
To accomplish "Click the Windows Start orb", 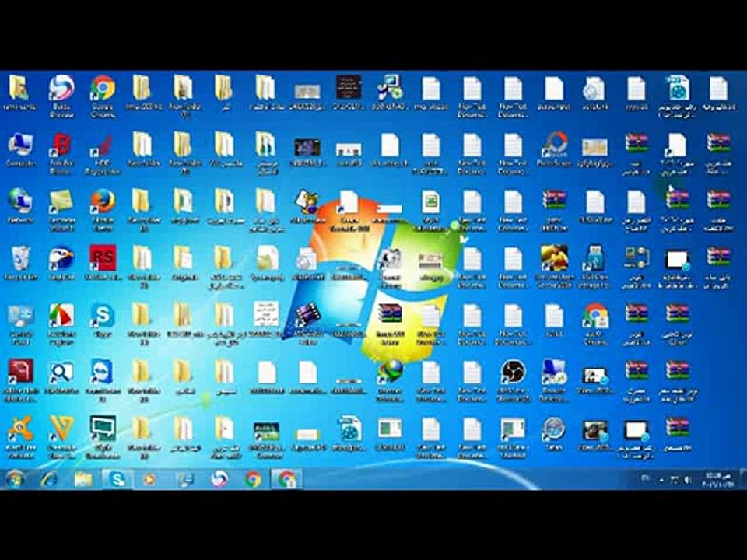I will (x=15, y=479).
